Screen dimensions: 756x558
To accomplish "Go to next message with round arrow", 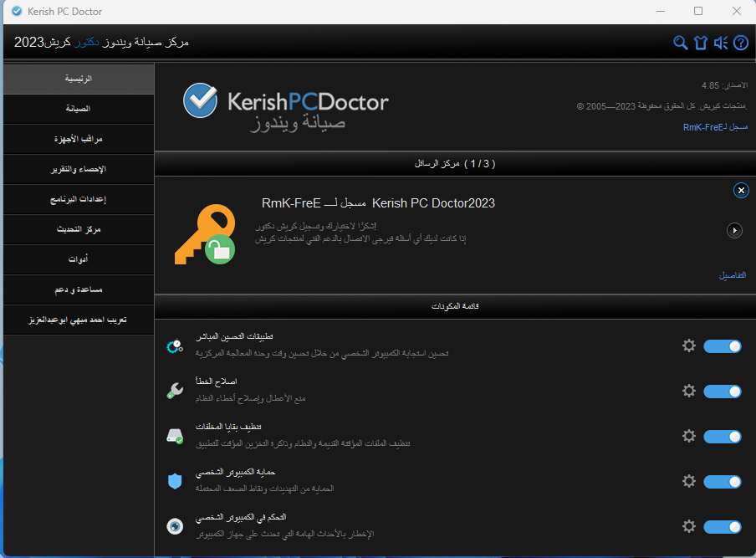I will coord(734,231).
